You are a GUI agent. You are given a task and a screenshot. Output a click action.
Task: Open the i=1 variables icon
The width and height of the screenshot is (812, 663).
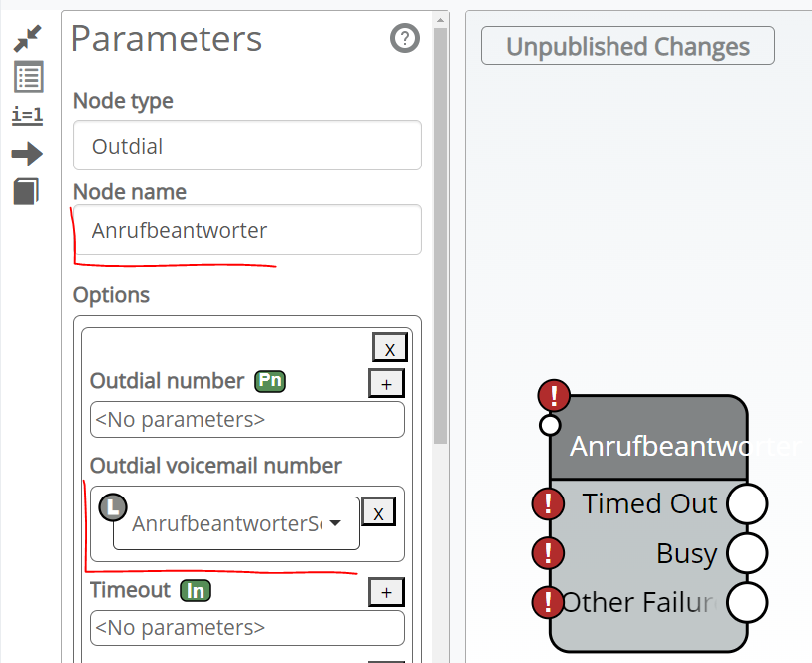28,115
